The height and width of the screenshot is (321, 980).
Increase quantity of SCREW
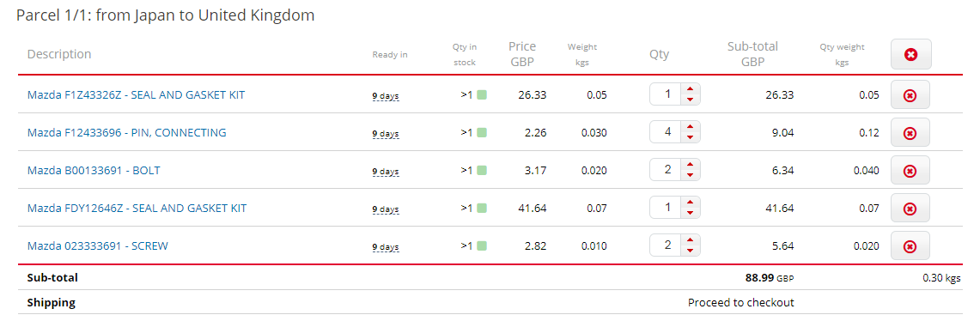(x=690, y=240)
